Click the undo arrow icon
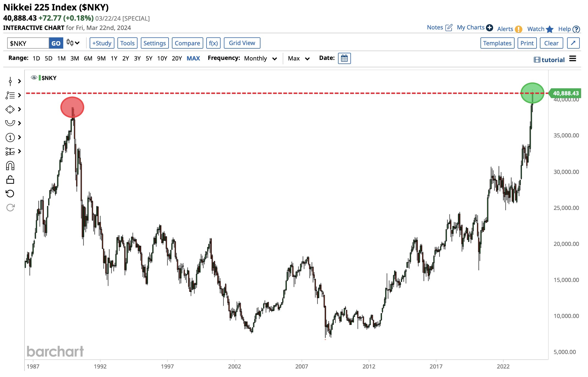 tap(10, 194)
